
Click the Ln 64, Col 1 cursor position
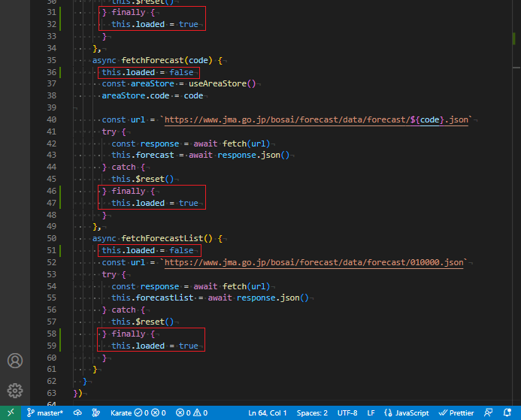[267, 412]
